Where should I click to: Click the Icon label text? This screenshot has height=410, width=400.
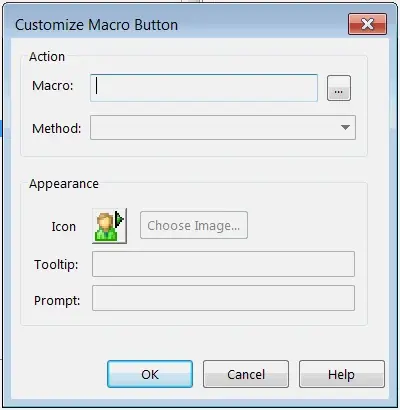[x=63, y=227]
